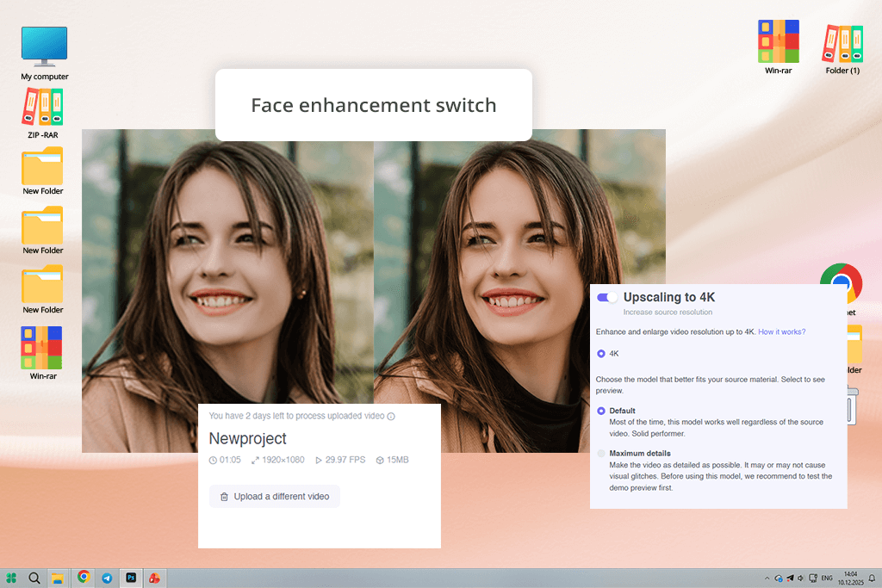This screenshot has height=588, width=882.
Task: Click the Increase source resolution subtitle
Action: tap(668, 313)
